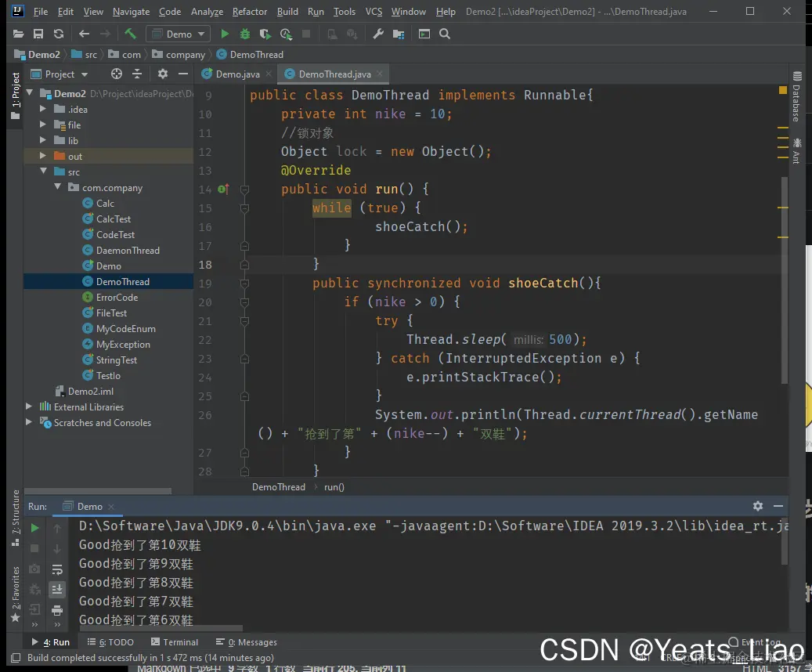
Task: Build project with the hammer icon
Action: pyautogui.click(x=130, y=34)
